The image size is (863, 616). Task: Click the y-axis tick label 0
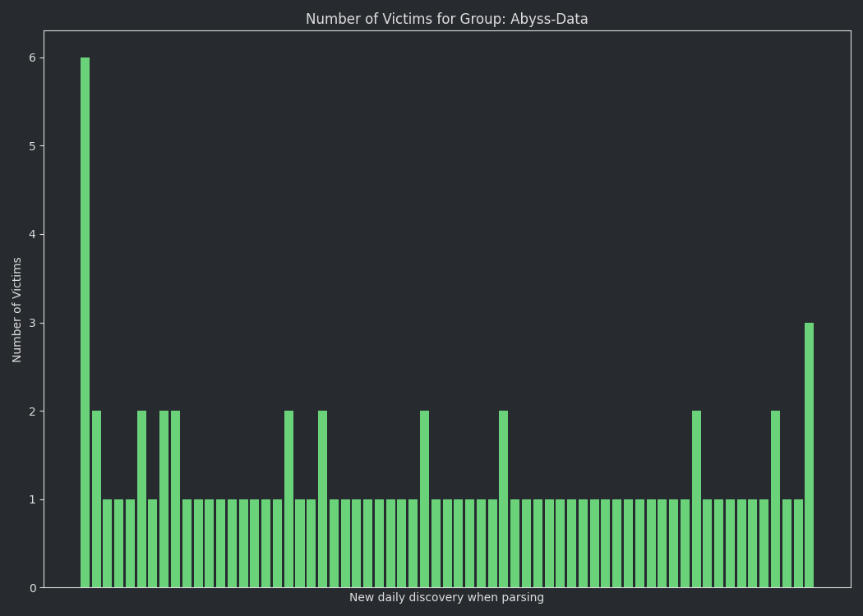click(33, 589)
